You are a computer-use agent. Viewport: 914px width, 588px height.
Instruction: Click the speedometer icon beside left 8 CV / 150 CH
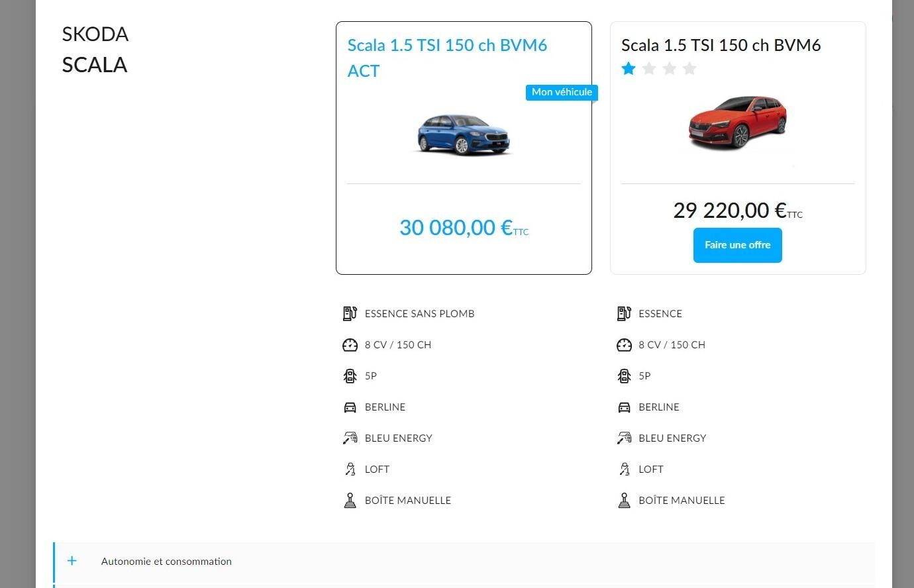click(350, 344)
